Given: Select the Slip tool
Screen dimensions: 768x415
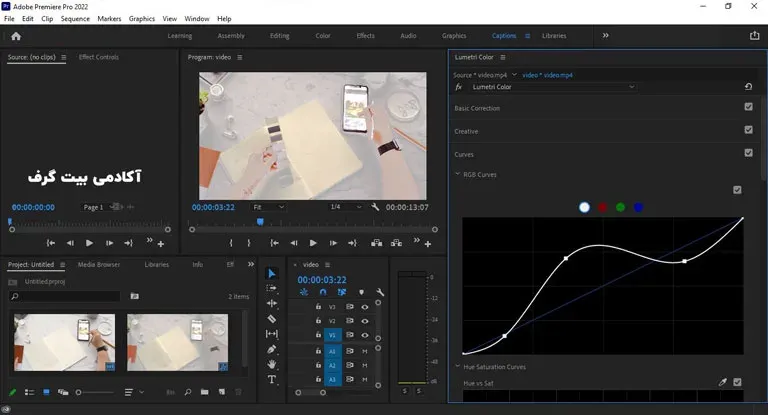Looking at the screenshot, I should 272,334.
